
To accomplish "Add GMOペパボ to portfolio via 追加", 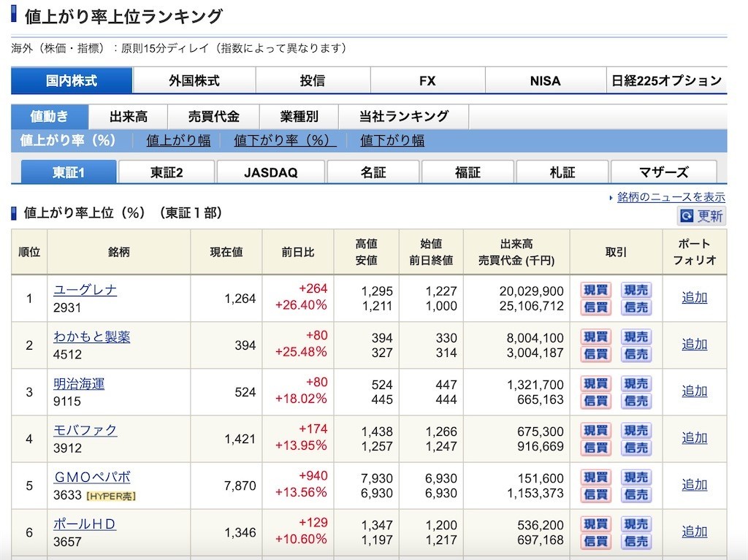I will [x=694, y=485].
